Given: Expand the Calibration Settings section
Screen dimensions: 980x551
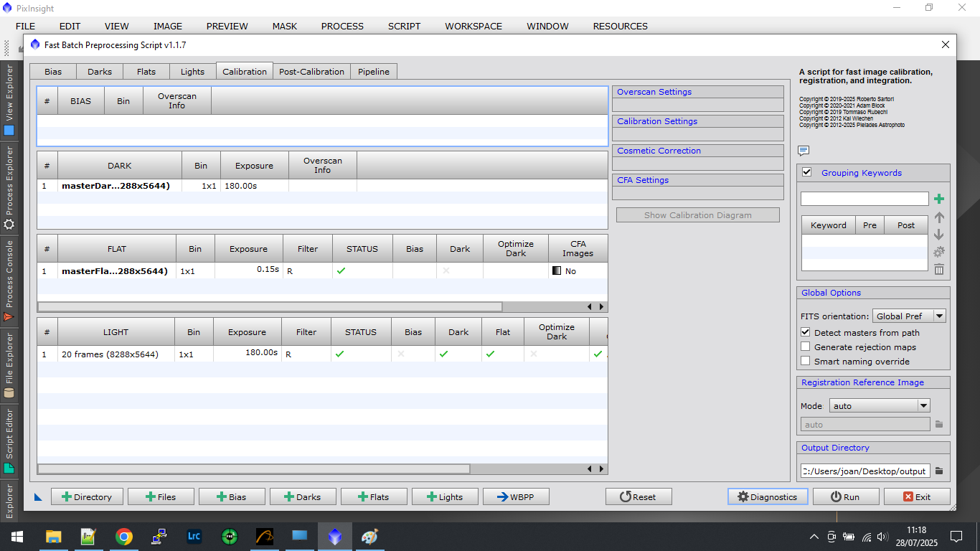Looking at the screenshot, I should (x=697, y=121).
